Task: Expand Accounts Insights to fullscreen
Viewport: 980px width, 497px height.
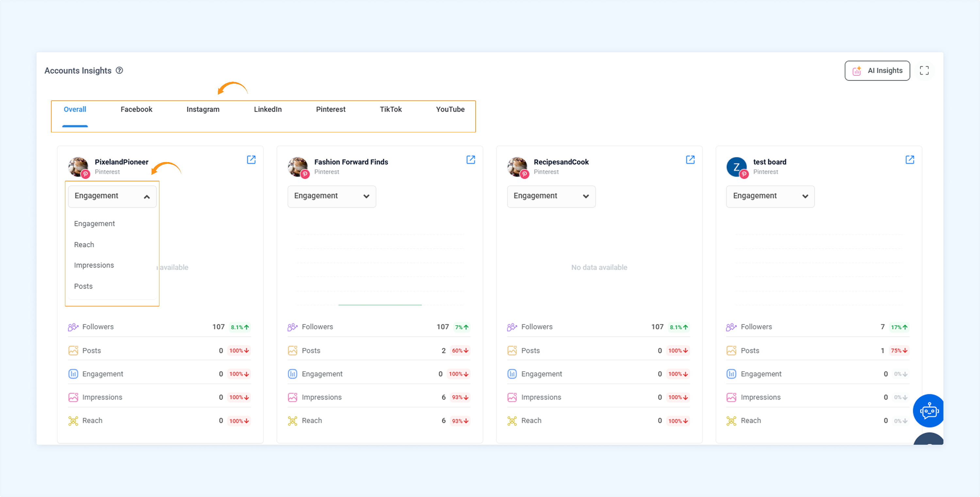Action: tap(924, 70)
